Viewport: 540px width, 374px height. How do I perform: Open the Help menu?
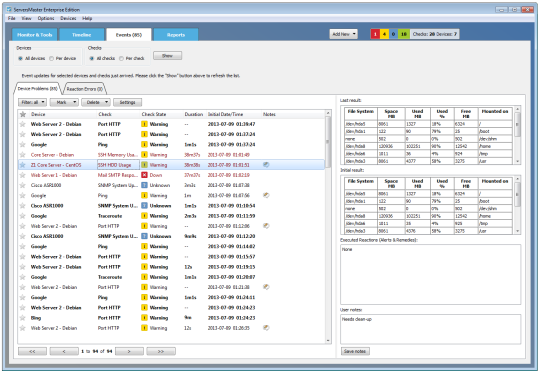click(87, 18)
